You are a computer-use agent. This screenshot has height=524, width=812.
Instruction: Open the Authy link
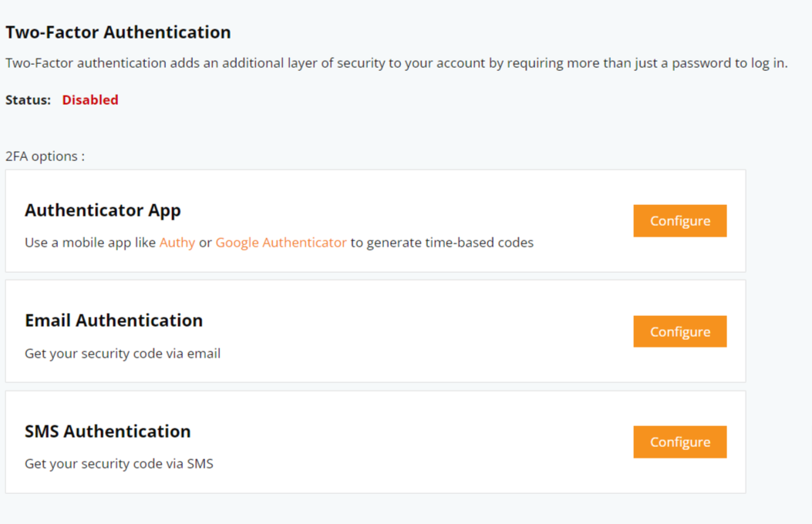point(177,243)
